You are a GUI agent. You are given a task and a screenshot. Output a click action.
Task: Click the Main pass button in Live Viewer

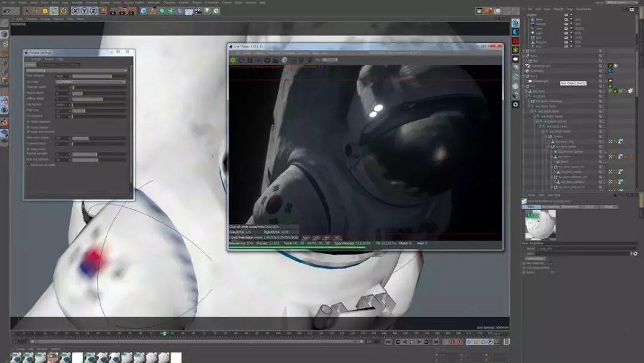(x=306, y=238)
